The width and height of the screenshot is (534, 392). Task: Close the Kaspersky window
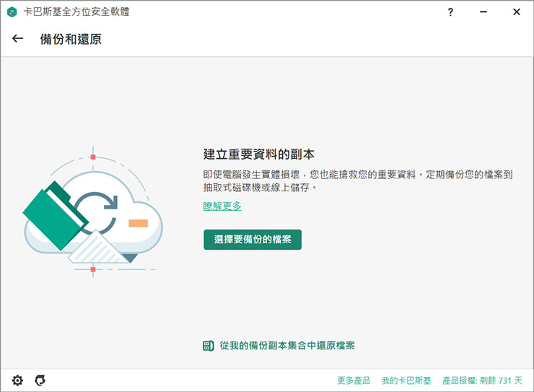point(516,12)
